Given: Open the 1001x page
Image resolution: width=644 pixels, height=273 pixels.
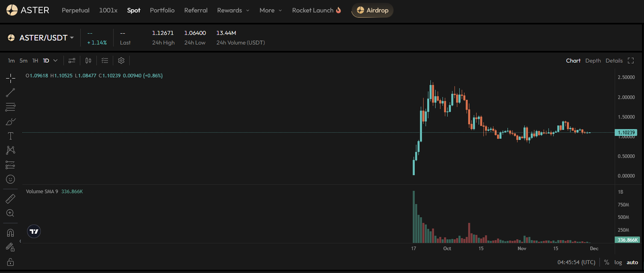Looking at the screenshot, I should pos(108,10).
